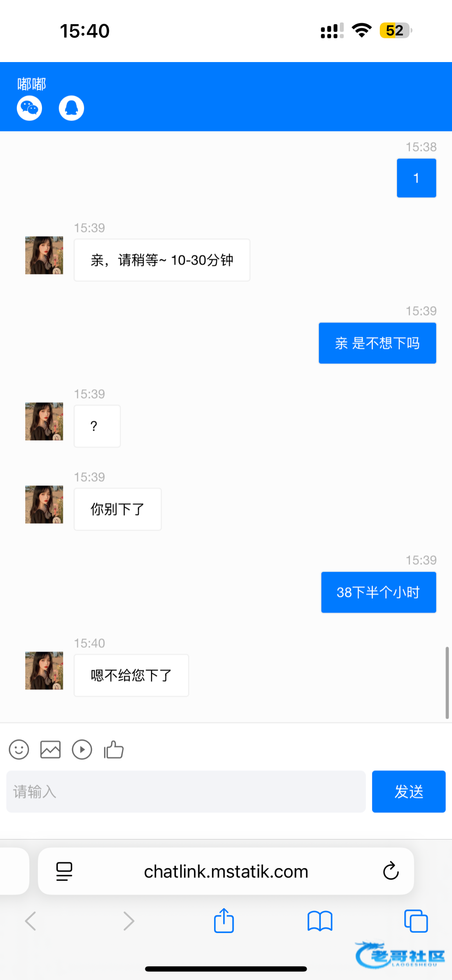Viewport: 452px width, 980px height.
Task: Tap the chatlink.mstatik.com address bar
Action: click(226, 871)
